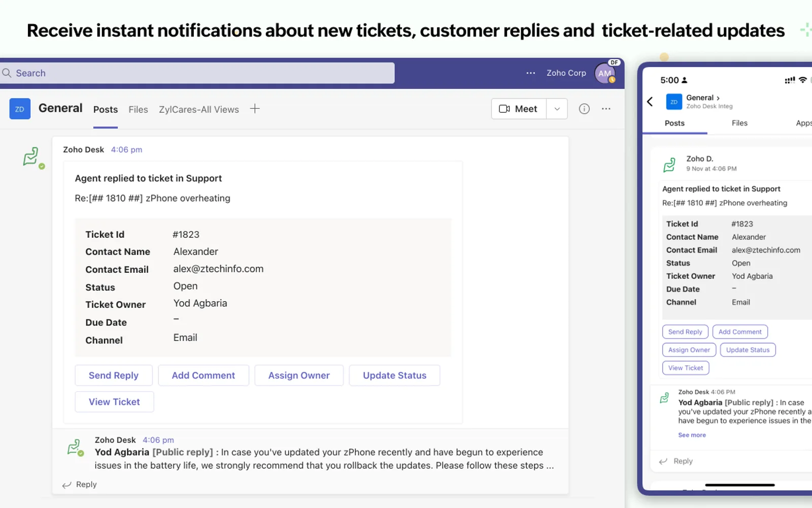Click the Update Status button
Screen dimensions: 812x508
pyautogui.click(x=395, y=375)
